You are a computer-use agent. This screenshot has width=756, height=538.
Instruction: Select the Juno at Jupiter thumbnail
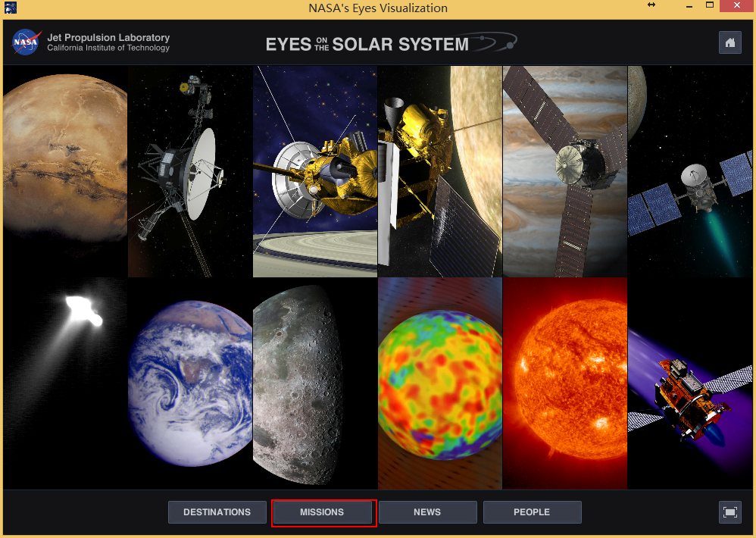564,170
